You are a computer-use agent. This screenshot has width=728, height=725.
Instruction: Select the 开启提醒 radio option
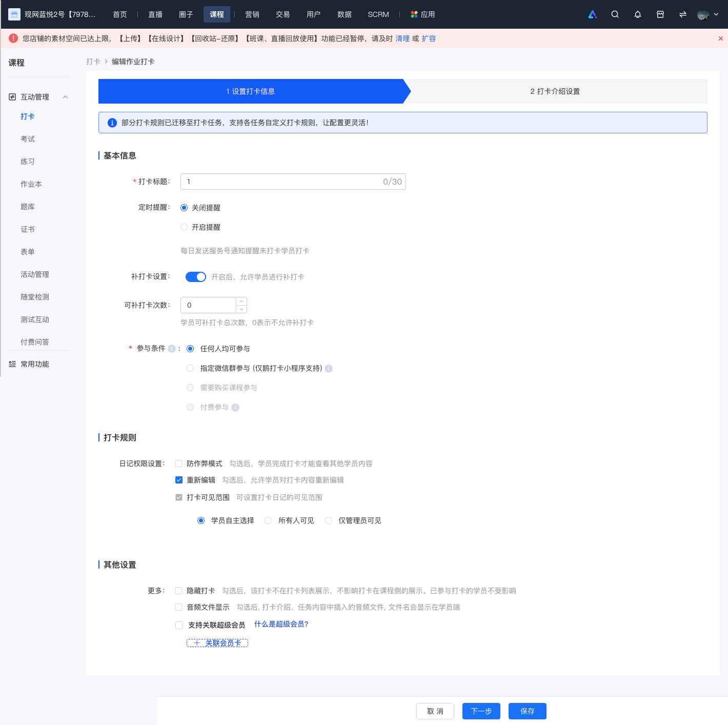[x=184, y=227]
